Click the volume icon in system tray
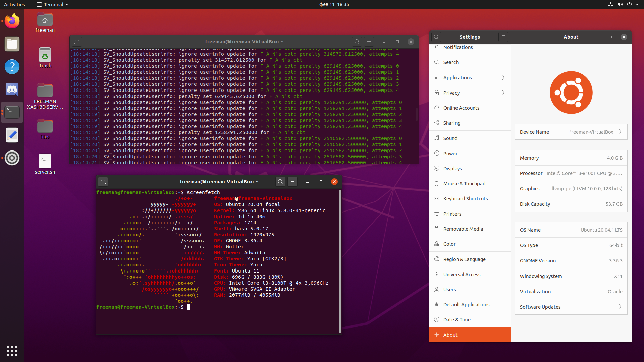The width and height of the screenshot is (644, 362). pyautogui.click(x=620, y=4)
